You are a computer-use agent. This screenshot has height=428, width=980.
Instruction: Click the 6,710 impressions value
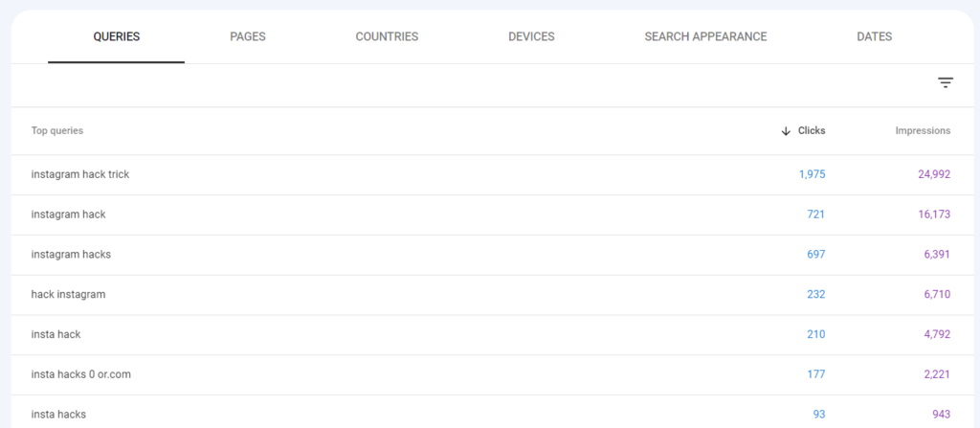[937, 295]
